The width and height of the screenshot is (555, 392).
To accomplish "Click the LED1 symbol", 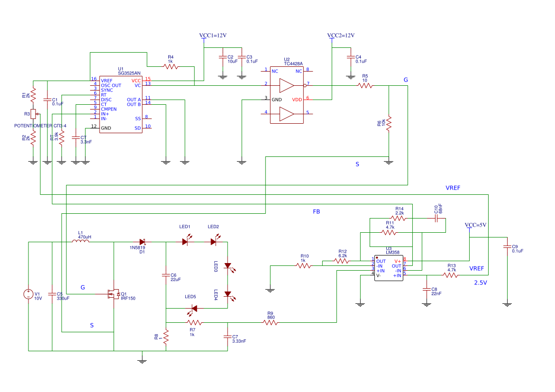I will point(186,240).
